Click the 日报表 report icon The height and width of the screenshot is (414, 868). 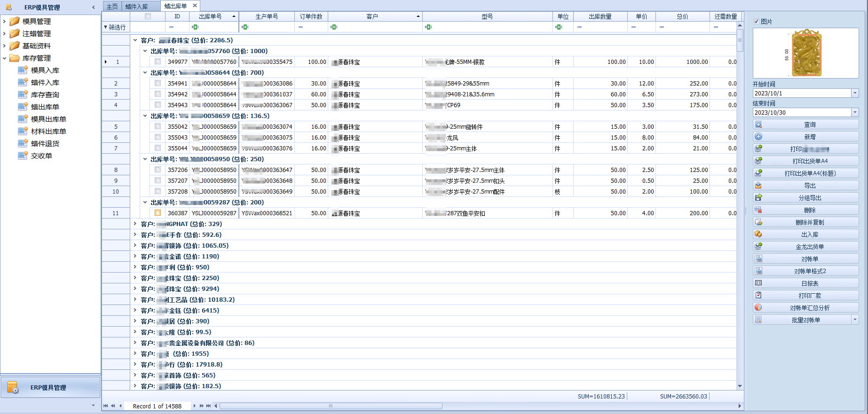758,283
